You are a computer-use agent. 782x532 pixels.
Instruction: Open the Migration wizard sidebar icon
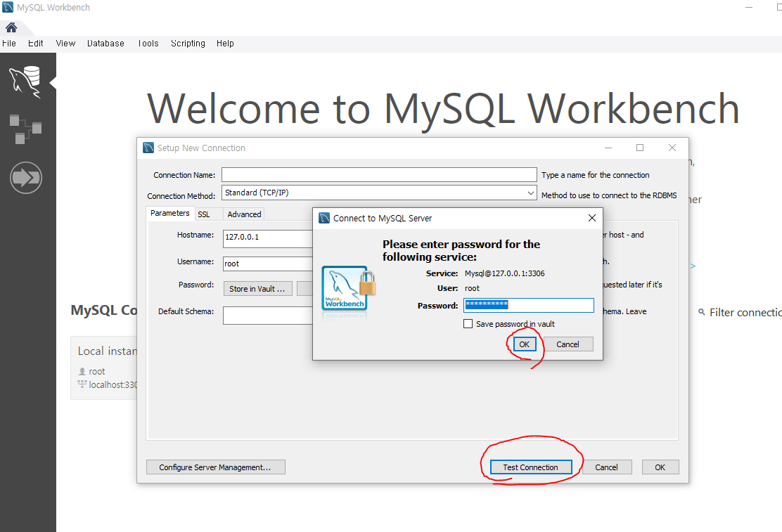click(x=26, y=178)
